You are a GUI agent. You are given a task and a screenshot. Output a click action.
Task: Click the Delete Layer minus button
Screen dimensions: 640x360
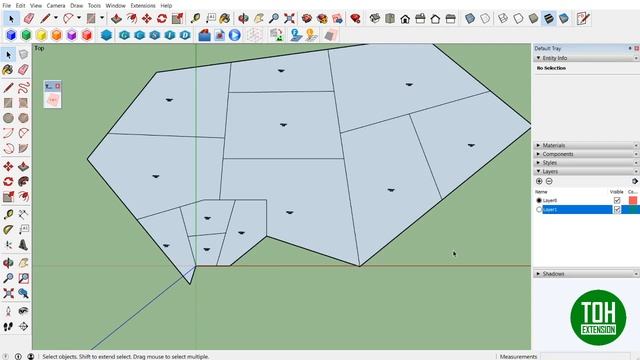click(x=549, y=181)
